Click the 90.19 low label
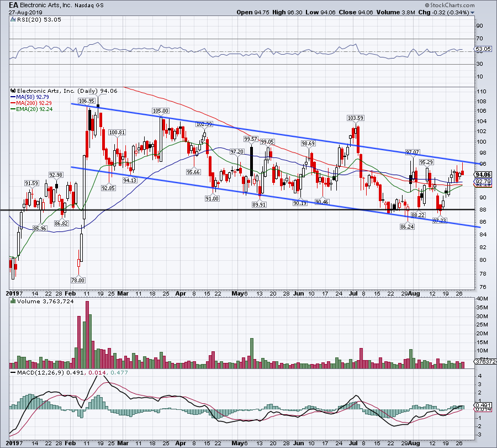The image size is (497, 448). click(x=300, y=203)
